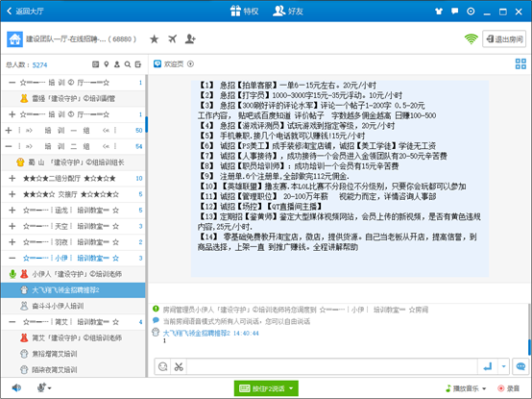Click the invite friend icon in header

coord(190,39)
